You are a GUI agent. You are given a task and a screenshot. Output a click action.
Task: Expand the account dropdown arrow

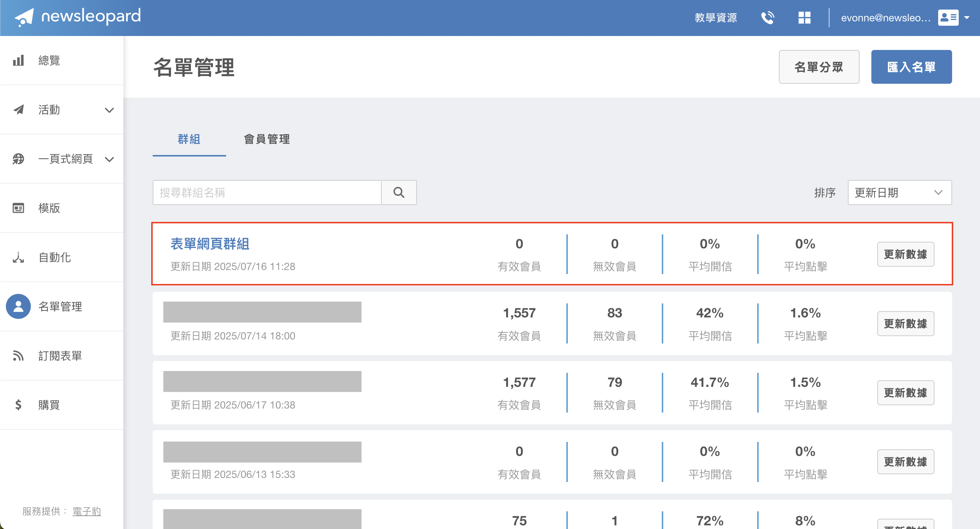[967, 18]
